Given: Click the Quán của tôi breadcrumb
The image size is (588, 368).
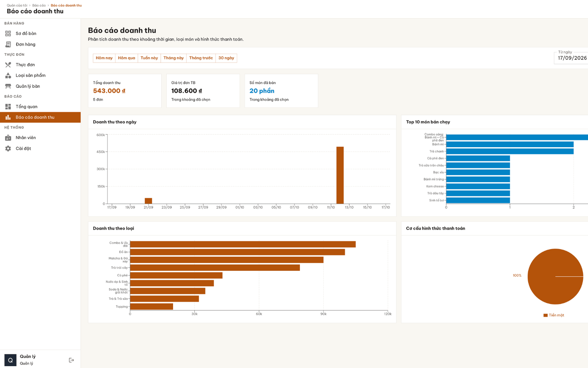Looking at the screenshot, I should (x=17, y=6).
